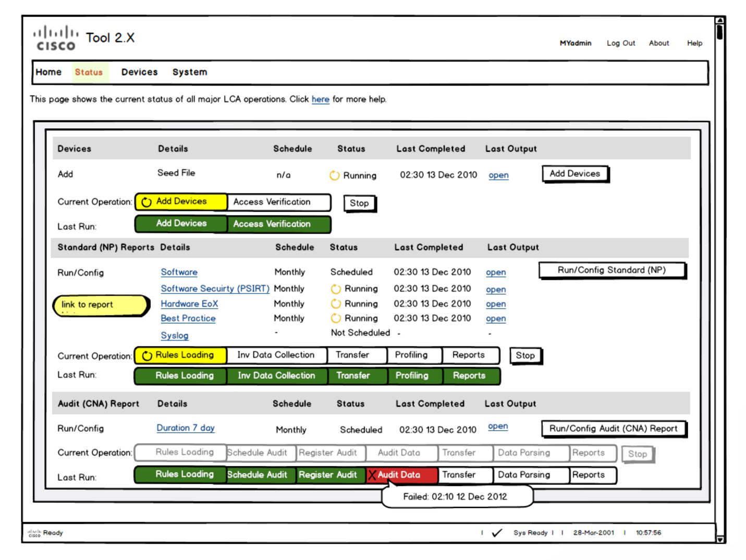Click the 'Failed: 02:10 12 Dec 2012' tooltip
746x560 pixels.
457,496
